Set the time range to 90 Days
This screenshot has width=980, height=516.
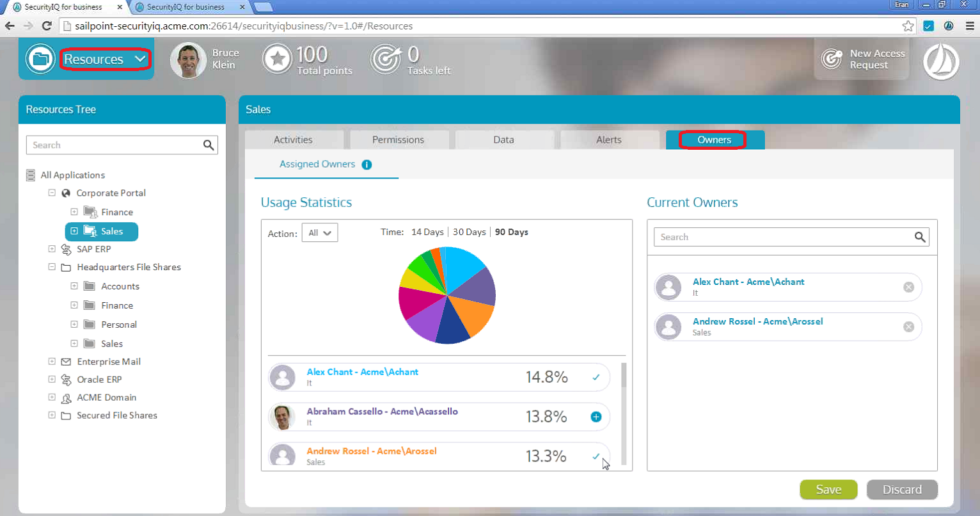512,232
